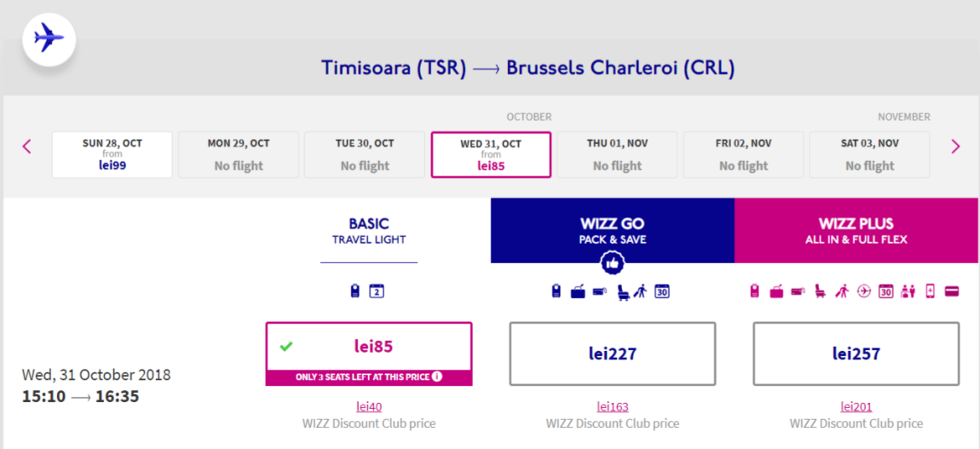Click the WIZZ PLUS credit card icon
Viewport: 980px width, 449px height.
coord(952,291)
